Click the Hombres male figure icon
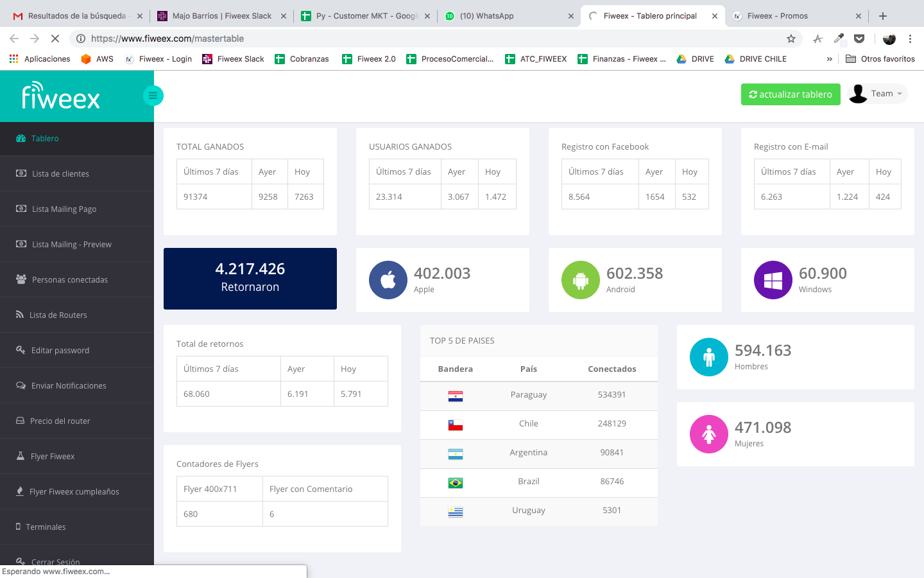Viewport: 924px width, 578px height. (708, 357)
